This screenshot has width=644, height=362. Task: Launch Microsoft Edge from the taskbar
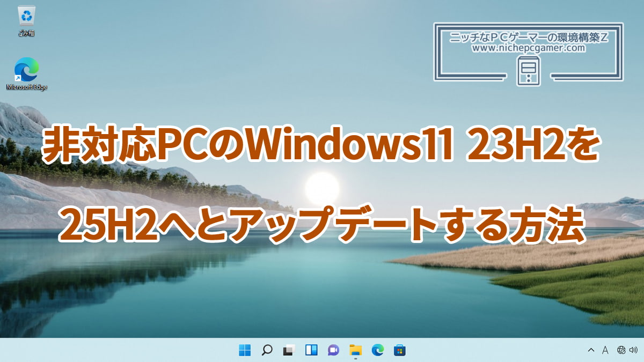(x=376, y=351)
